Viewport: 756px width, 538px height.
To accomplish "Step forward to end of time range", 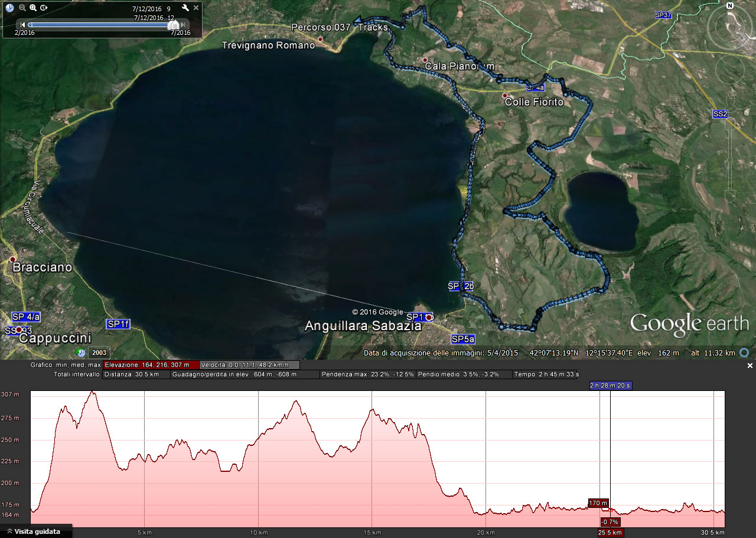I will (184, 25).
